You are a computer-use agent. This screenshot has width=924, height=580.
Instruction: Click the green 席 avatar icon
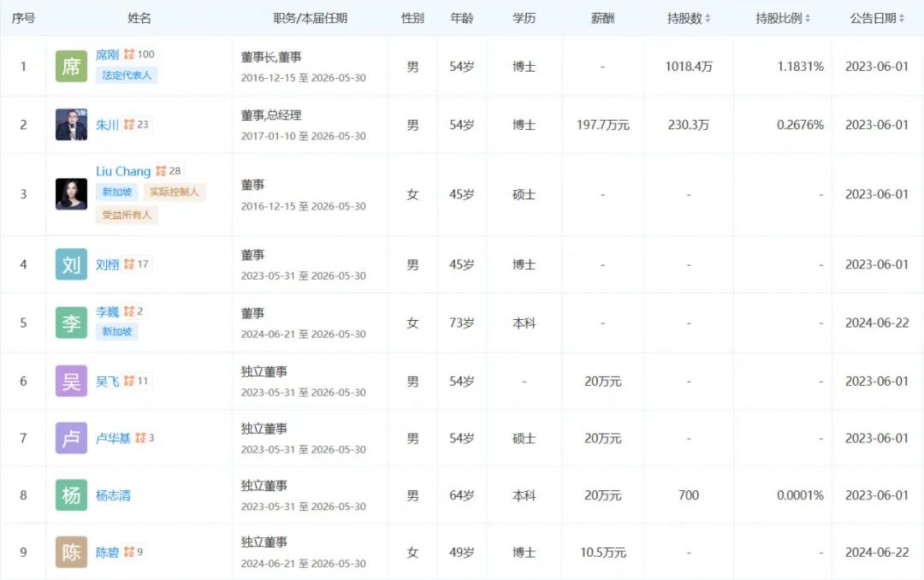click(71, 66)
